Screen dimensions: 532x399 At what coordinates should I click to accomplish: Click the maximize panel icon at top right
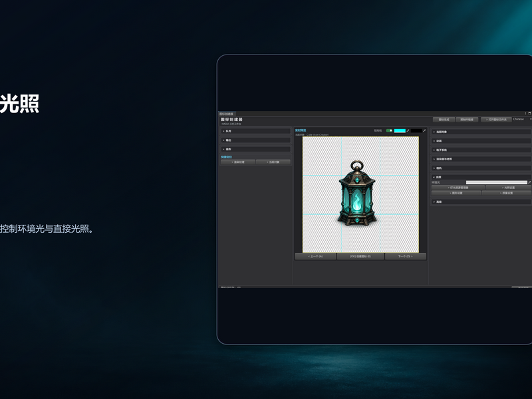click(529, 113)
